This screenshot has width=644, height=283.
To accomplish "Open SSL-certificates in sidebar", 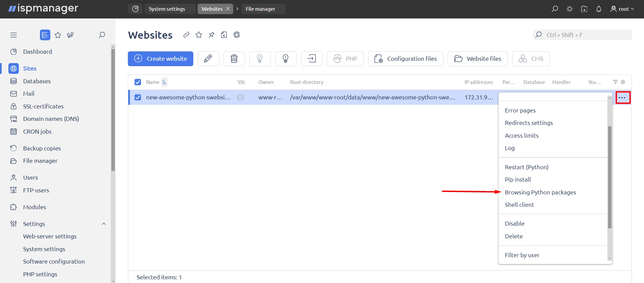I will (43, 106).
